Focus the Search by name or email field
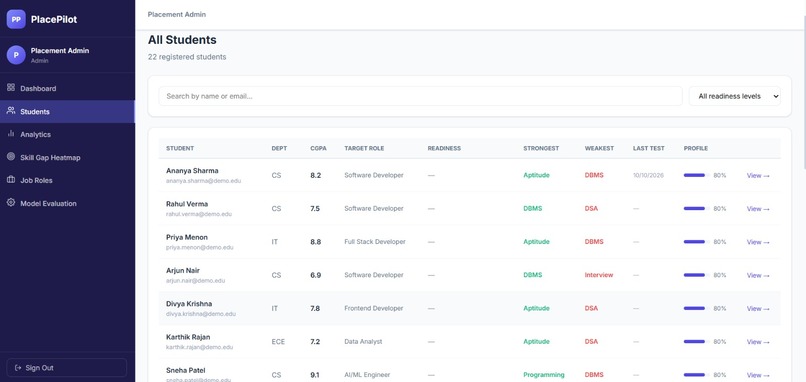 pyautogui.click(x=420, y=96)
